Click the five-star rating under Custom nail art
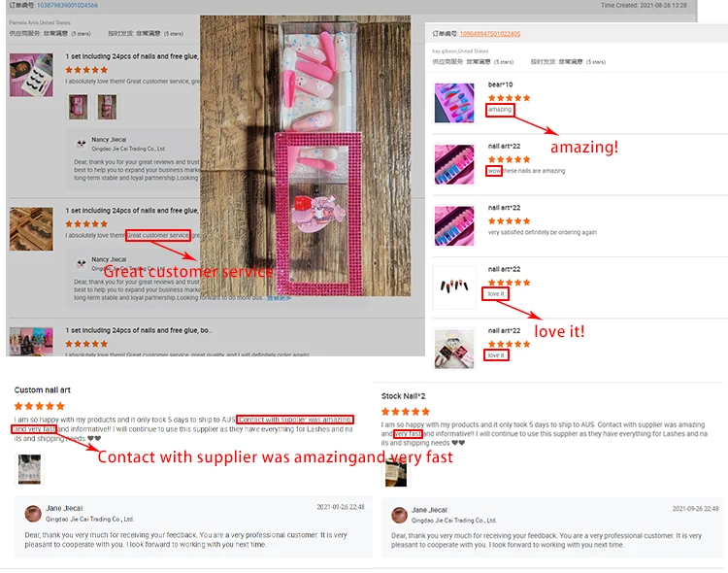The width and height of the screenshot is (728, 573). click(x=40, y=406)
